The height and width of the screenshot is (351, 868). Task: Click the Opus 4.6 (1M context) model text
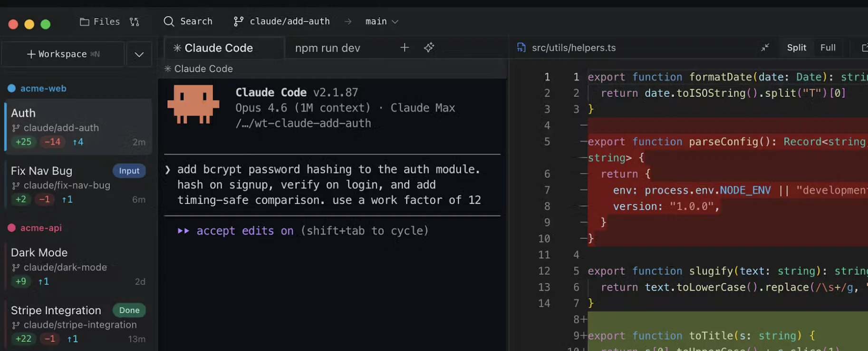pyautogui.click(x=303, y=108)
